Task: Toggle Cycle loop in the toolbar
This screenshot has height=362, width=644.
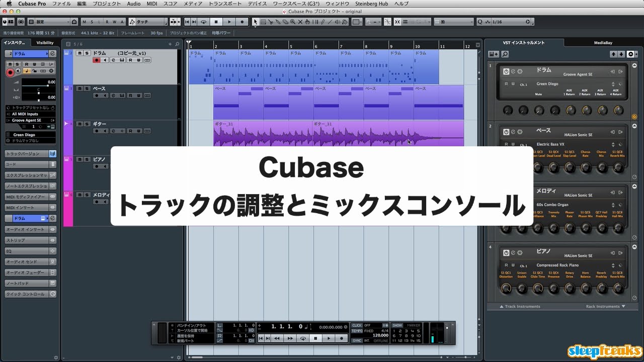Action: (204, 22)
